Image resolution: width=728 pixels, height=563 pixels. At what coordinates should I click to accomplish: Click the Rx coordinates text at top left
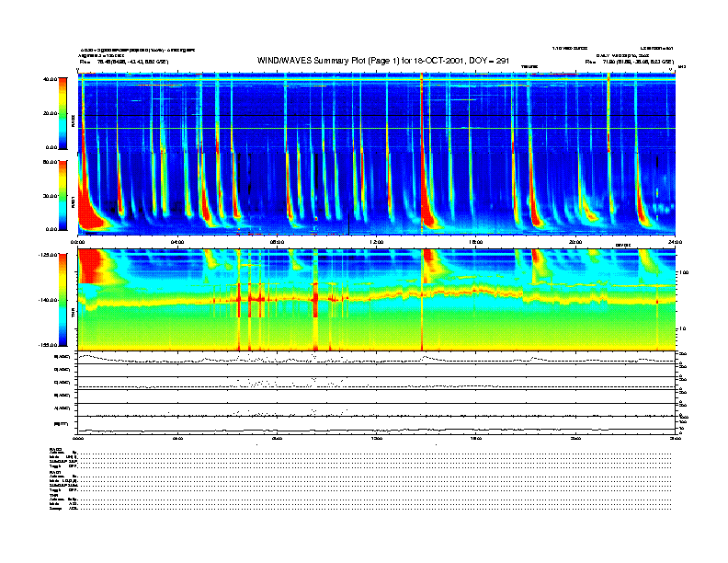click(124, 62)
